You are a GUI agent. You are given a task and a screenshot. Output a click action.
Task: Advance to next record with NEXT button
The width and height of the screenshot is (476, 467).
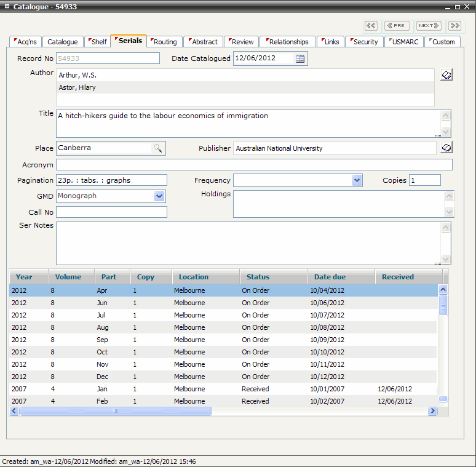pos(428,26)
